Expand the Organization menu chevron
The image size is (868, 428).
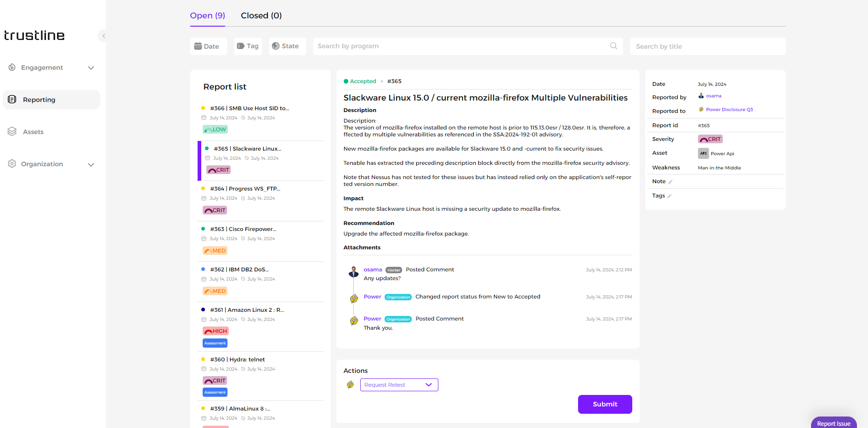pyautogui.click(x=91, y=164)
